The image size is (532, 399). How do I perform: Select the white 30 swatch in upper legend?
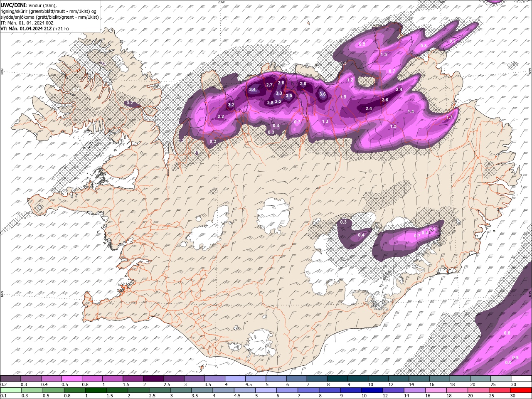point(521,379)
